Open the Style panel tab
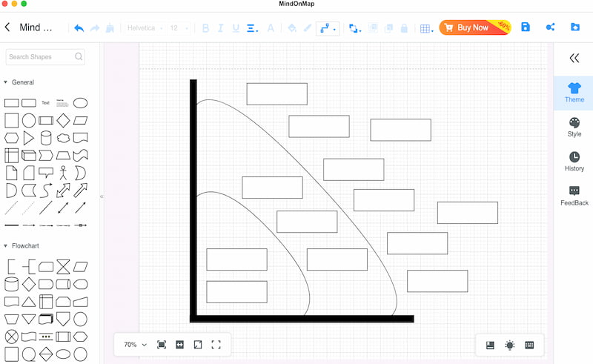 (x=574, y=127)
